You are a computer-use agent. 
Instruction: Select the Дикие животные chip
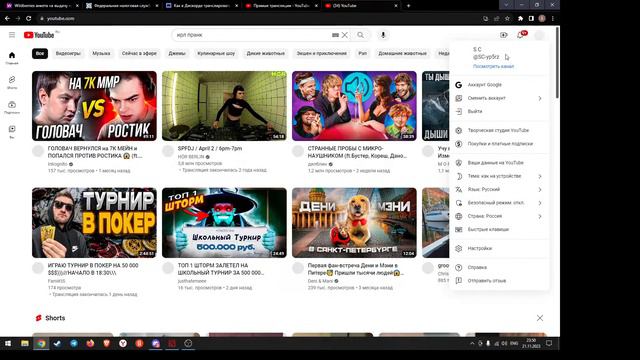tap(265, 53)
